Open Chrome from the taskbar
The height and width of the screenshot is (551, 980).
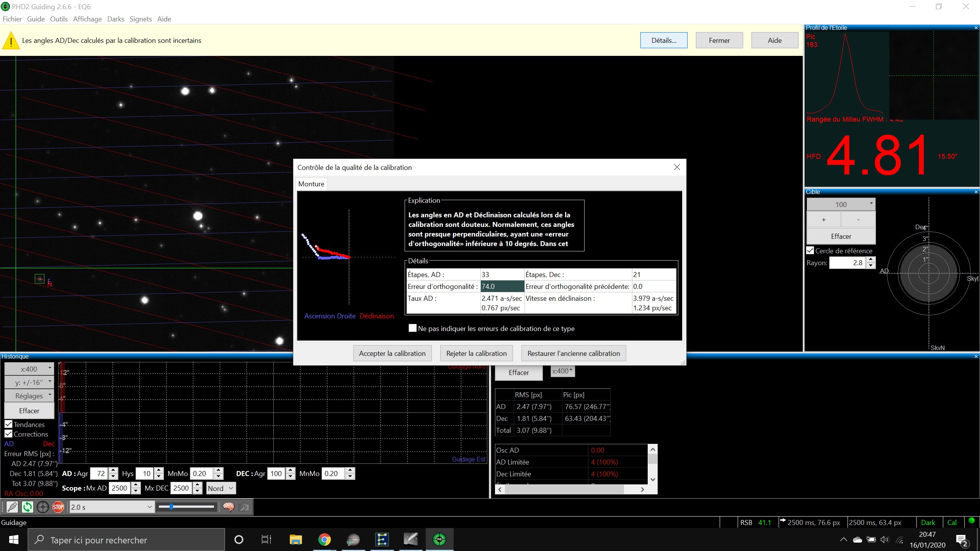tap(324, 540)
